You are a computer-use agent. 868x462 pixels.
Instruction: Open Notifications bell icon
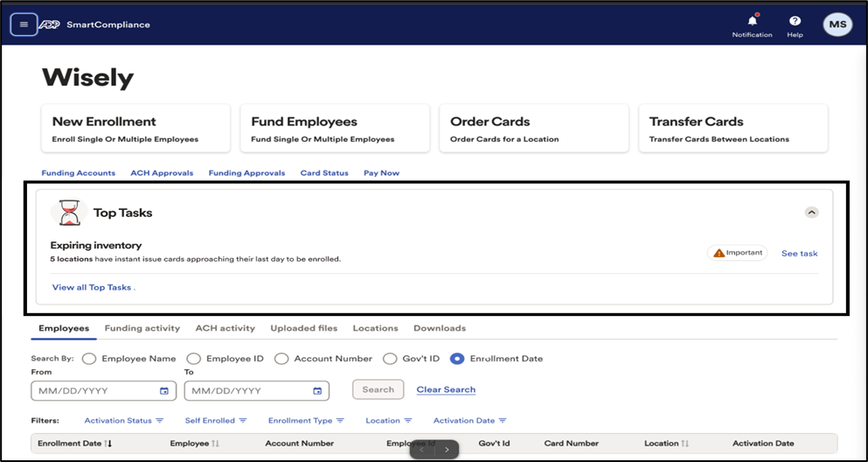click(752, 21)
